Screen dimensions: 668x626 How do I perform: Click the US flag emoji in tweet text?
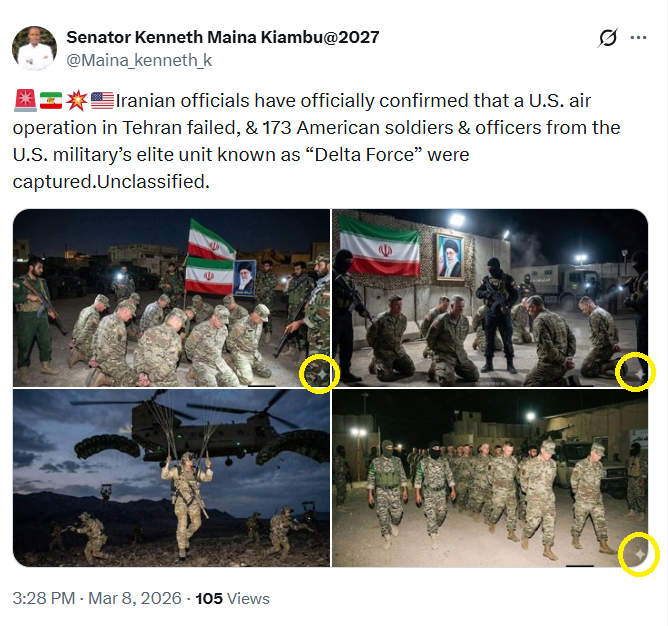102,100
